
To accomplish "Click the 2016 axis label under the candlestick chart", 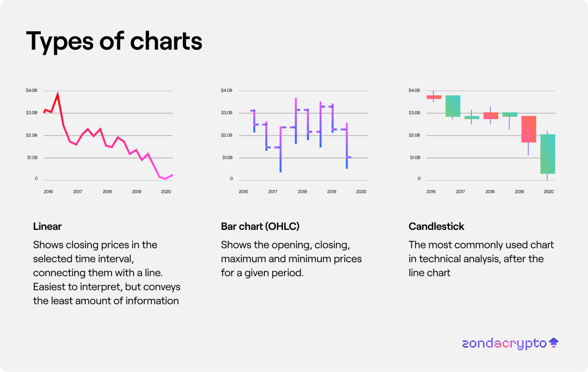I will 431,191.
